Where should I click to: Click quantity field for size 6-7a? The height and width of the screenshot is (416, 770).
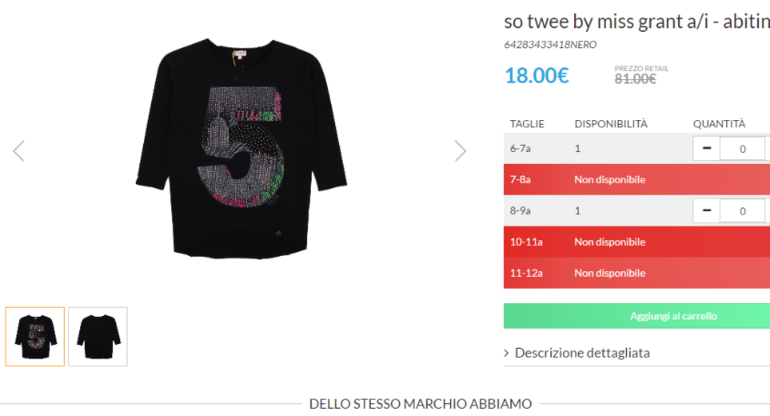742,148
